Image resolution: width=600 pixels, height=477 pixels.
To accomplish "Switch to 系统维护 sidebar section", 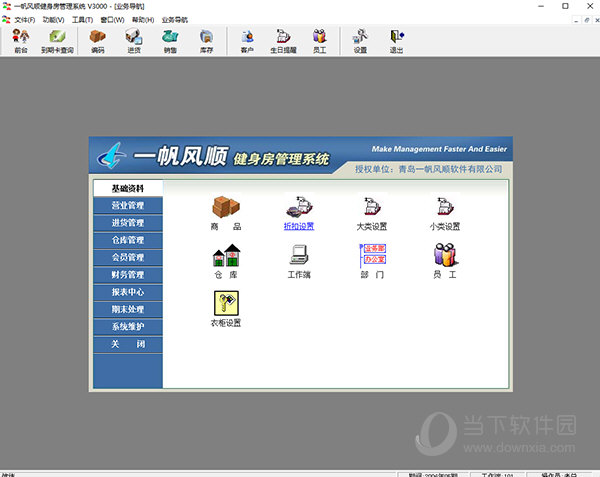I will pyautogui.click(x=128, y=327).
